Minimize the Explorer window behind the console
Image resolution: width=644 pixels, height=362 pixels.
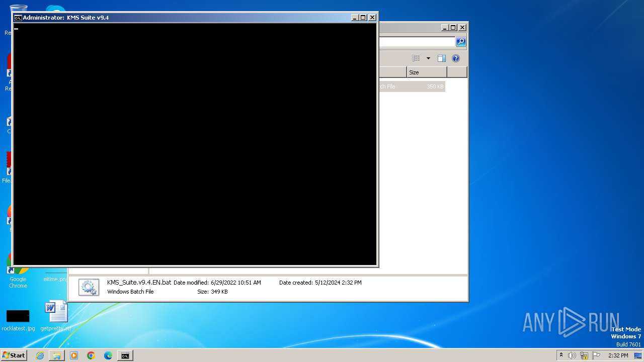click(x=445, y=28)
